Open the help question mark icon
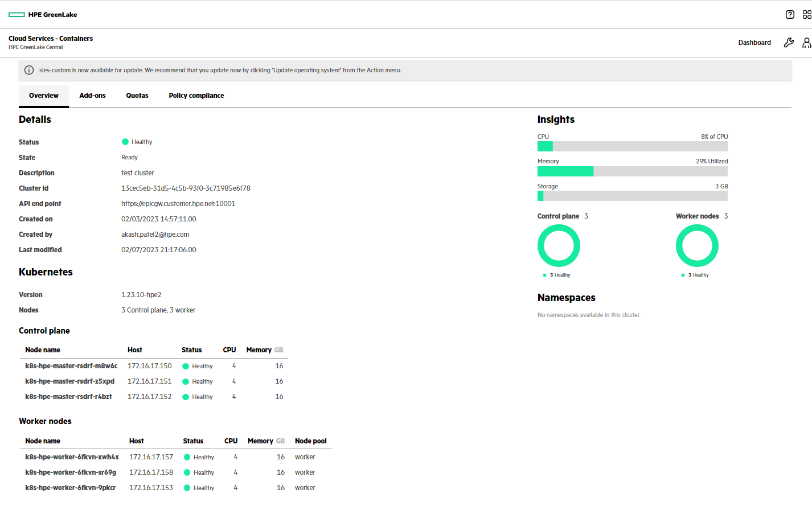Image resolution: width=812 pixels, height=510 pixels. pos(790,15)
